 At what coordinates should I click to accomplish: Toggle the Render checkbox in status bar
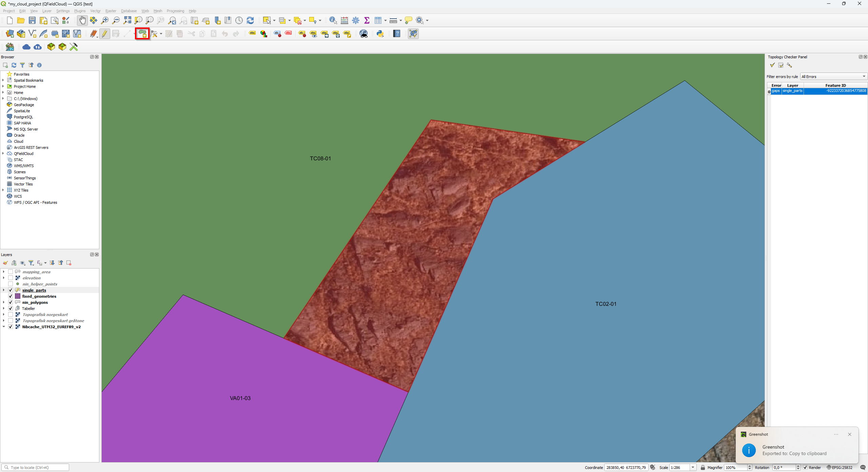pyautogui.click(x=805, y=468)
